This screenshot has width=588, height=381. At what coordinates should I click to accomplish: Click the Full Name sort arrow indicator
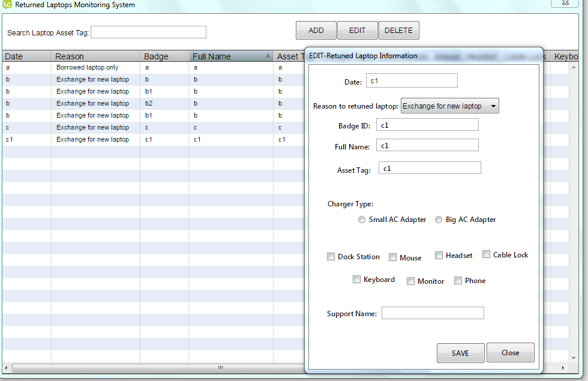(x=268, y=56)
